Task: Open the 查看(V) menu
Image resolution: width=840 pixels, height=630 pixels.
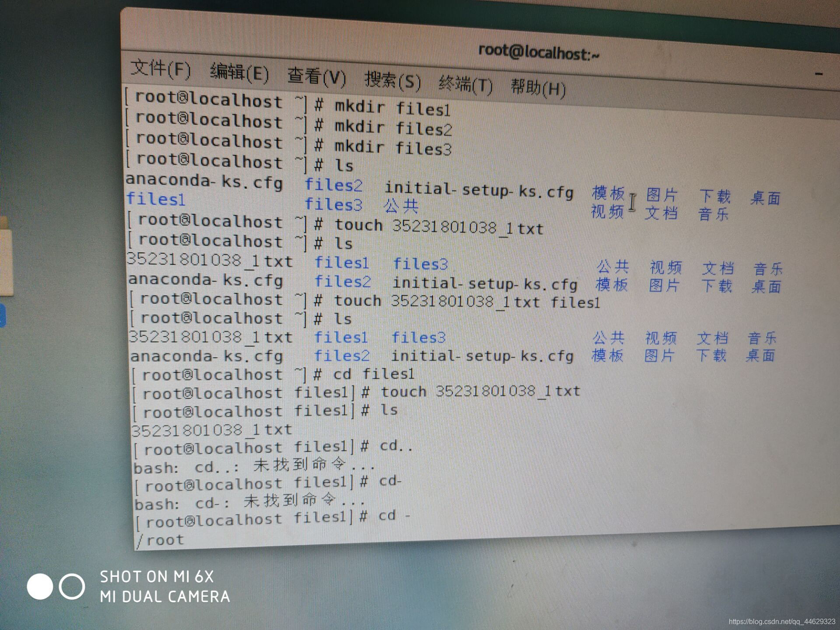Action: [x=317, y=77]
